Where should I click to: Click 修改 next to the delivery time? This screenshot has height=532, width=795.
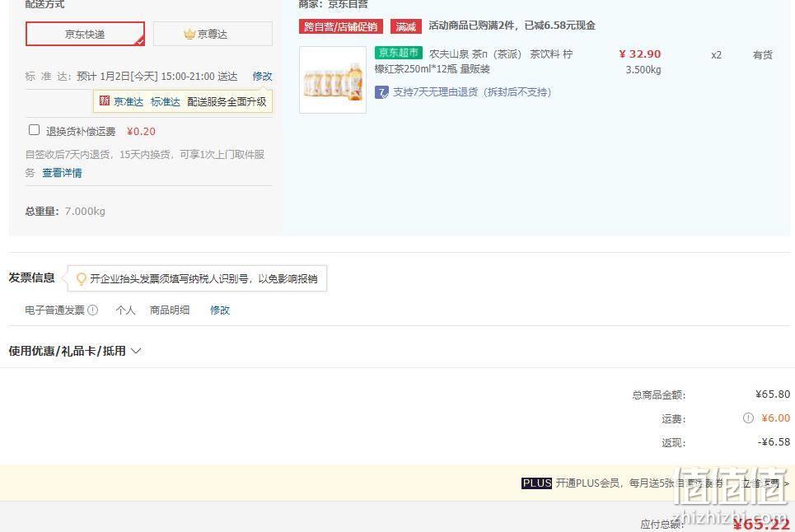pyautogui.click(x=262, y=76)
